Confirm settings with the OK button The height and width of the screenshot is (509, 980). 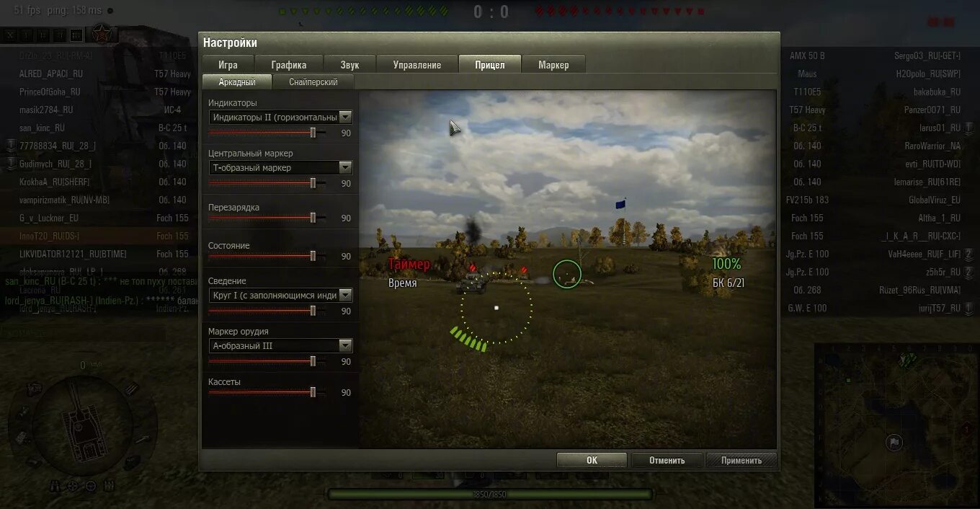592,460
